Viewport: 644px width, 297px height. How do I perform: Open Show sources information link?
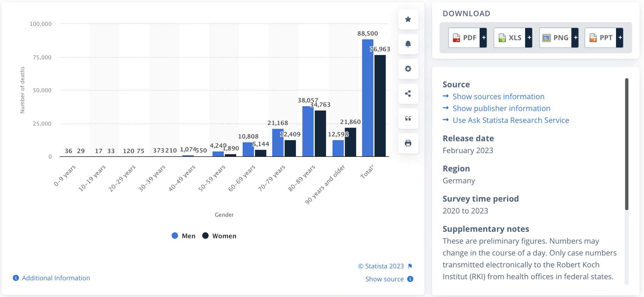coord(498,96)
